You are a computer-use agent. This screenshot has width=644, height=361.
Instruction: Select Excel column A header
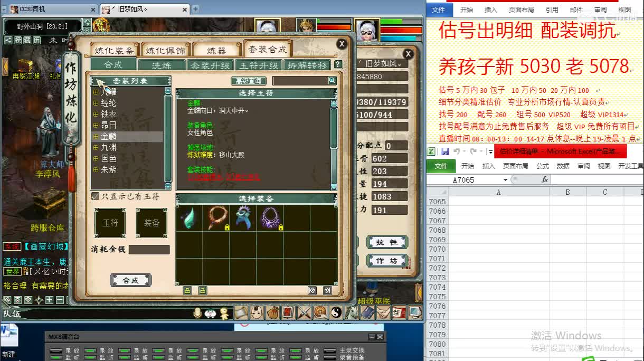(498, 192)
